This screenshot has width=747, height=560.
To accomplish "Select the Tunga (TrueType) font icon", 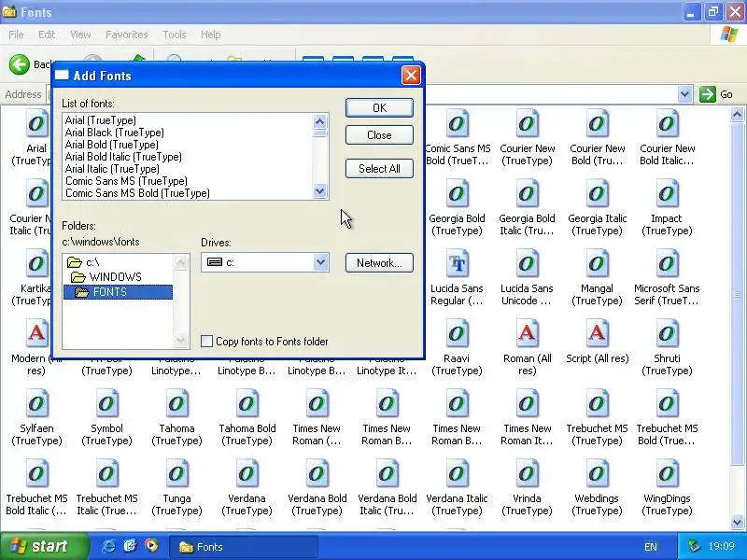I will (176, 474).
